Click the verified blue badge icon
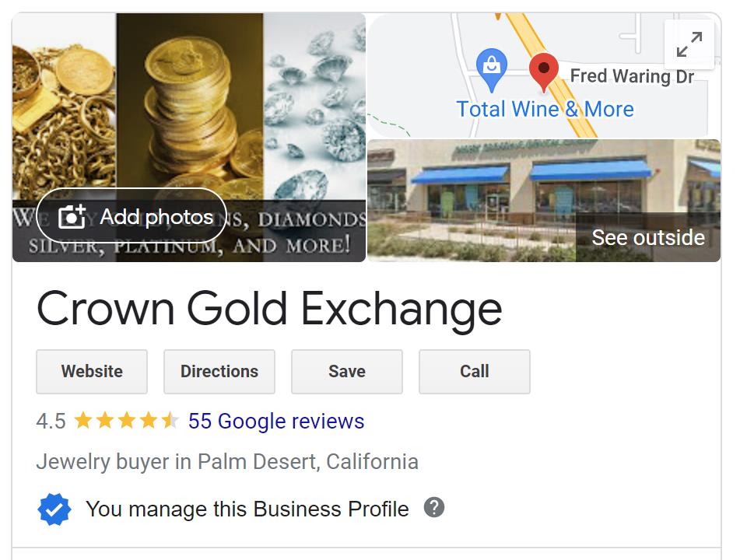 54,509
